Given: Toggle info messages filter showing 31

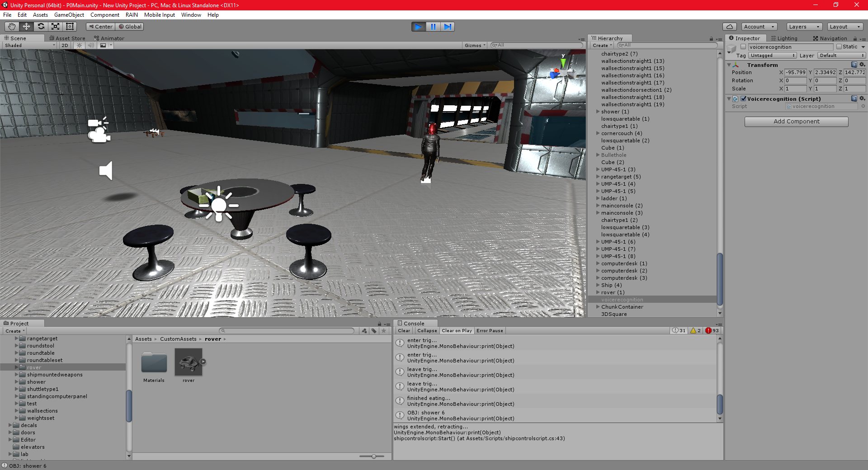Looking at the screenshot, I should pos(679,331).
